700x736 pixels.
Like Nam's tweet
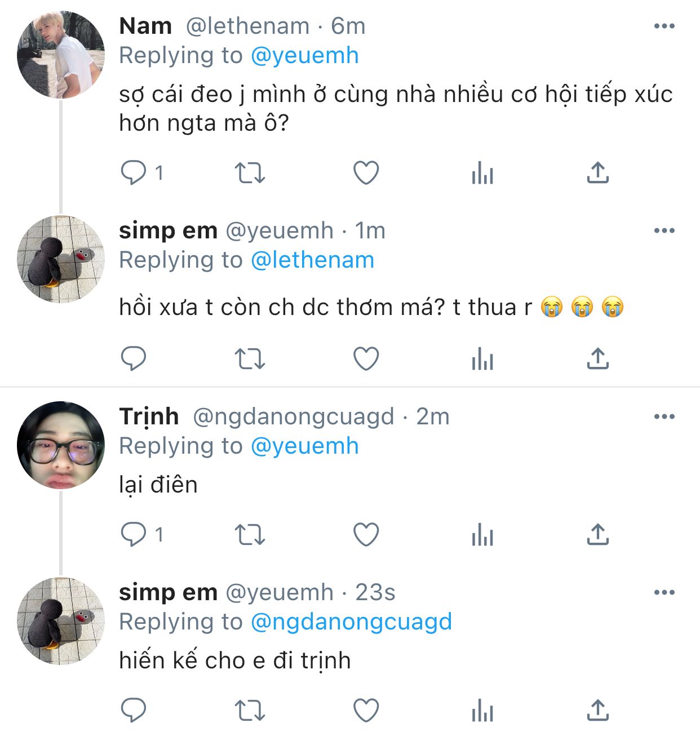[366, 172]
